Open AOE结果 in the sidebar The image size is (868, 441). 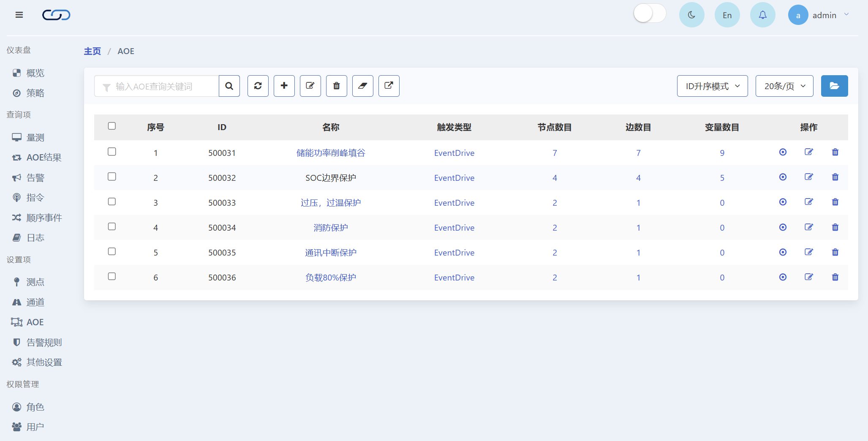(37, 158)
